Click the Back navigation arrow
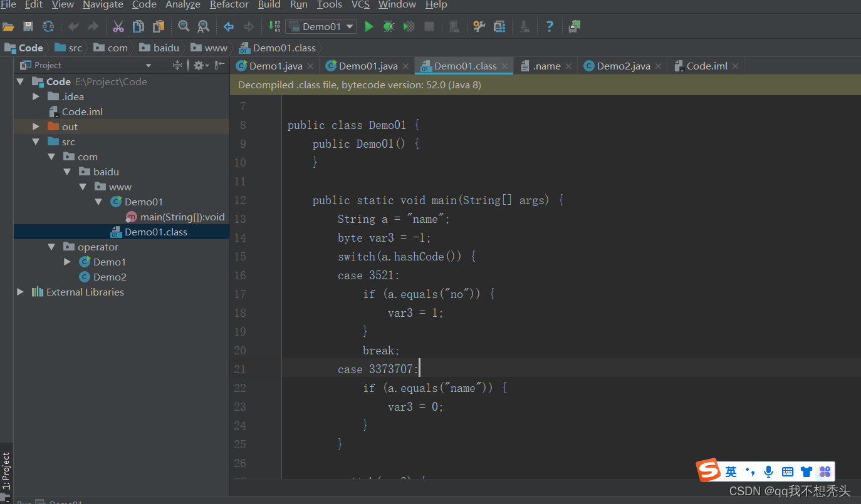861x504 pixels. [x=229, y=26]
